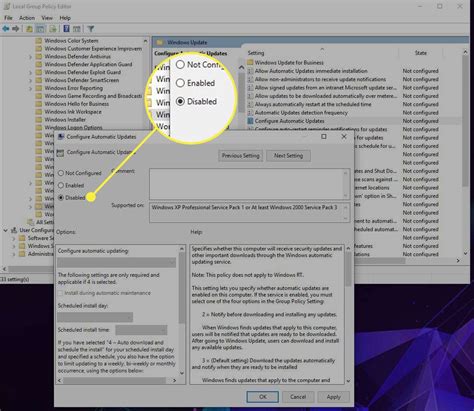The width and height of the screenshot is (474, 411).
Task: Expand the Windows Error Reporting tree node
Action: 30,88
